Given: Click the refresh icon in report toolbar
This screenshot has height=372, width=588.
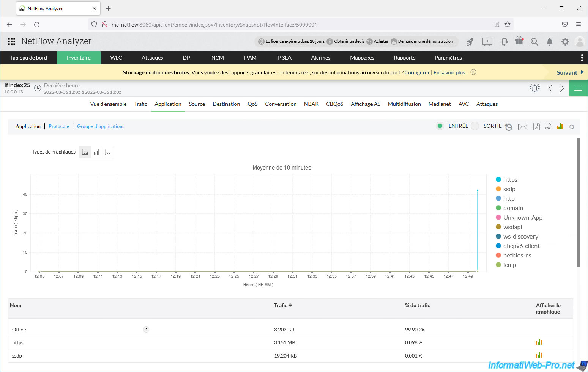Looking at the screenshot, I should click(571, 127).
